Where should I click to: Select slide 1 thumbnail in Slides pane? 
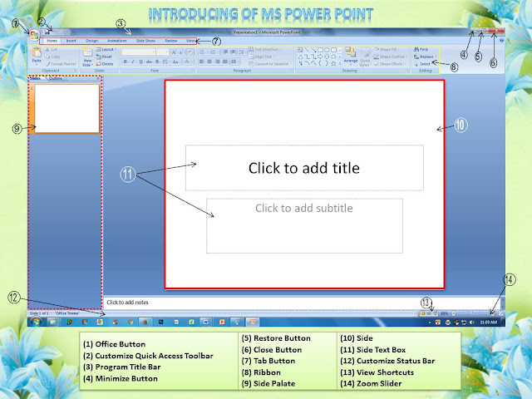pyautogui.click(x=67, y=109)
